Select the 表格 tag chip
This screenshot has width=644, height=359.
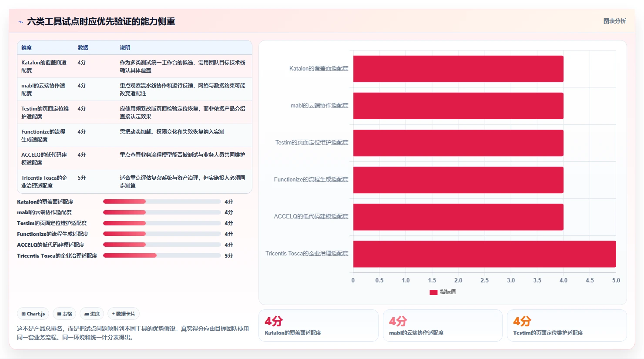tap(64, 314)
